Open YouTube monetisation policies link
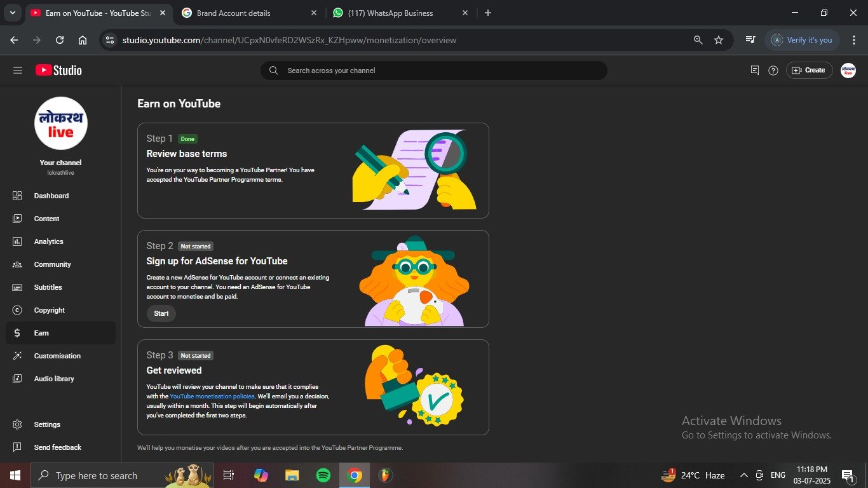Image resolution: width=868 pixels, height=488 pixels. (212, 396)
